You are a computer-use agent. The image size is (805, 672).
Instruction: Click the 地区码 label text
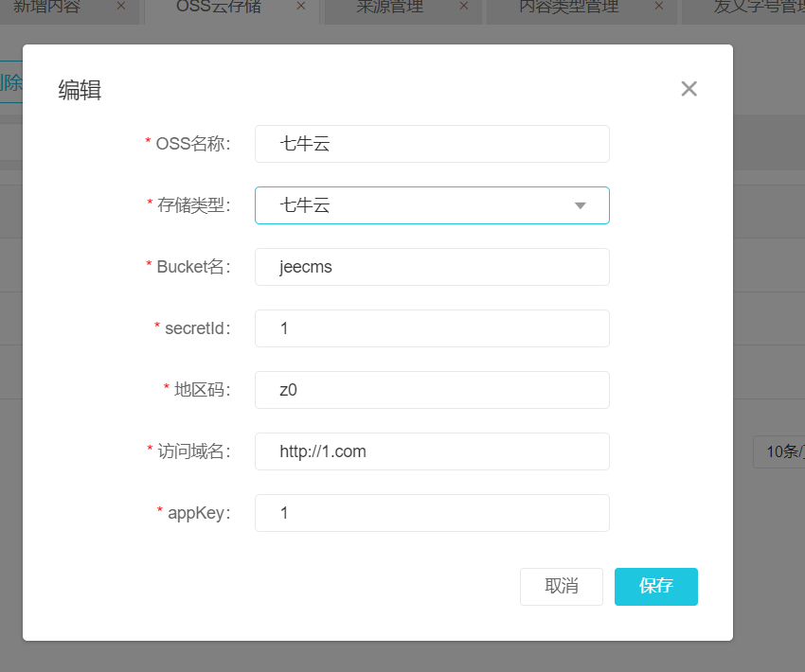click(x=203, y=390)
